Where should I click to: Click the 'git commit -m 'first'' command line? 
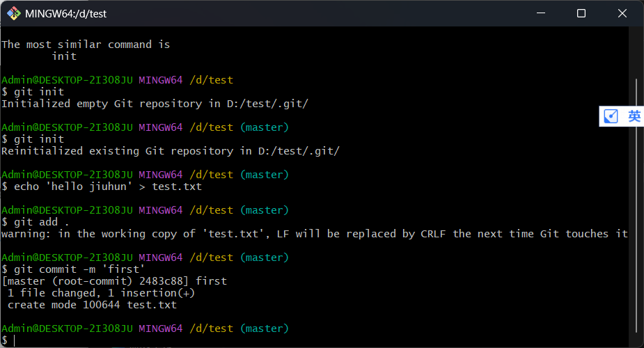click(x=73, y=269)
